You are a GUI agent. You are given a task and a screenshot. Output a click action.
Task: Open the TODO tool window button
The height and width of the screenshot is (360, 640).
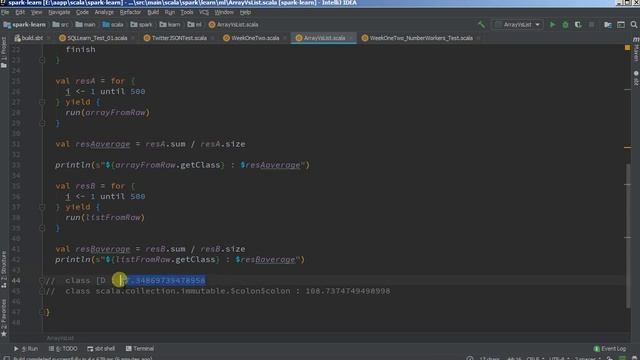63,349
